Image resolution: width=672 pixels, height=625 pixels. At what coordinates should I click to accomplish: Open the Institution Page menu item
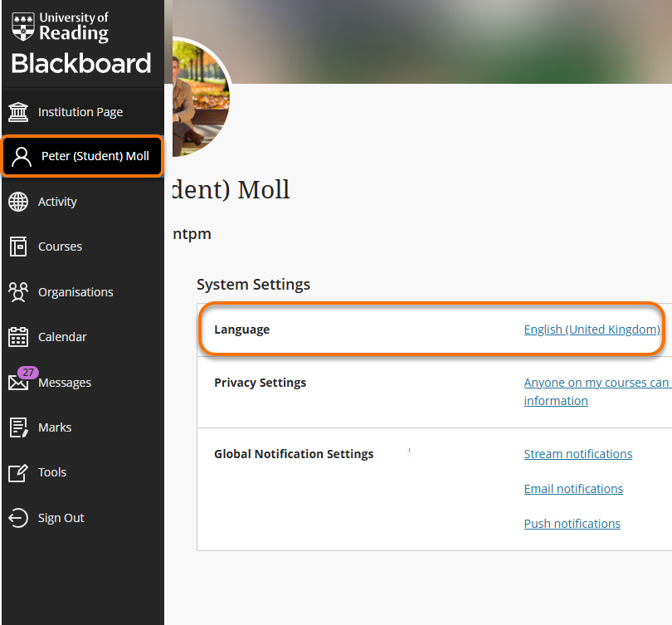coord(80,112)
